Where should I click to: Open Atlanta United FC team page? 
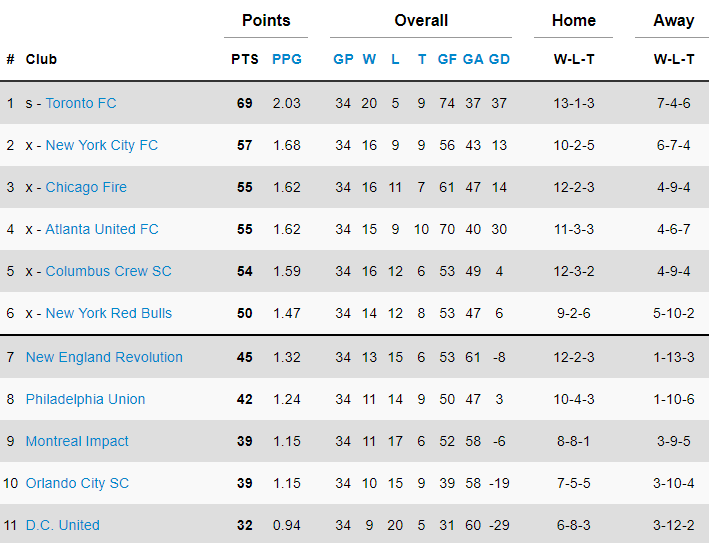pos(102,229)
